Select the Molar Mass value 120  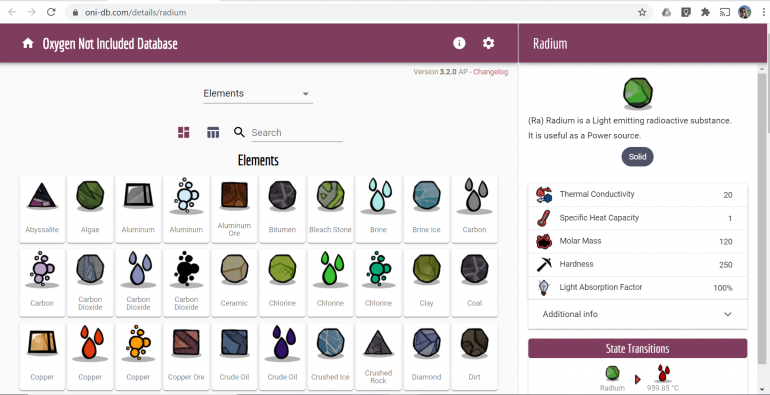pos(725,242)
